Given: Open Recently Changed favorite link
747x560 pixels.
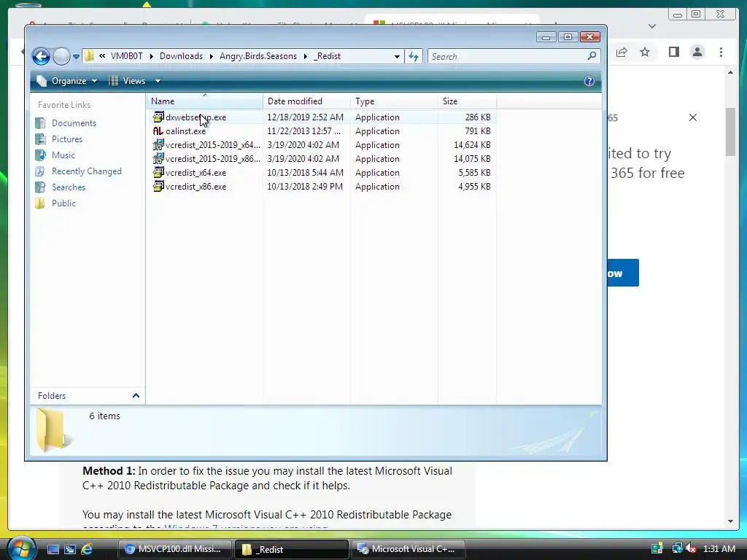Looking at the screenshot, I should pos(86,171).
